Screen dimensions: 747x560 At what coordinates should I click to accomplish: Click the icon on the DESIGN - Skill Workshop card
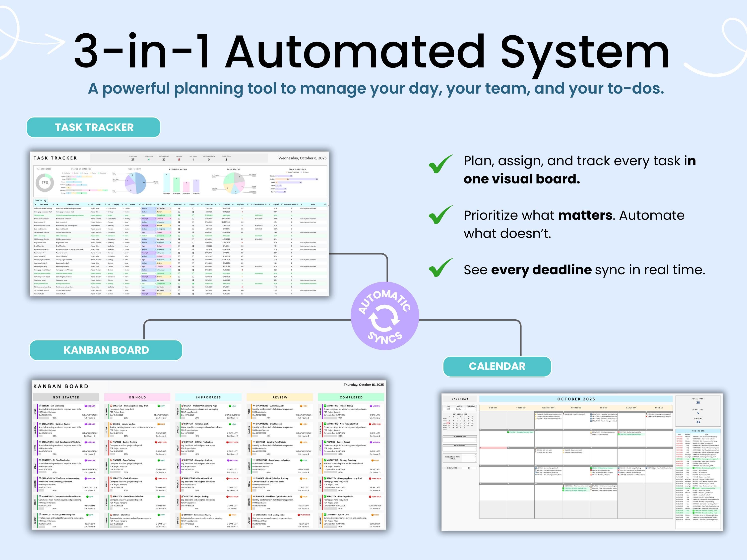40,406
